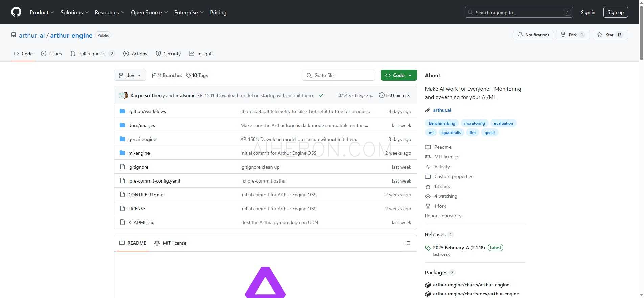
Task: Click Report repository
Action: (443, 216)
